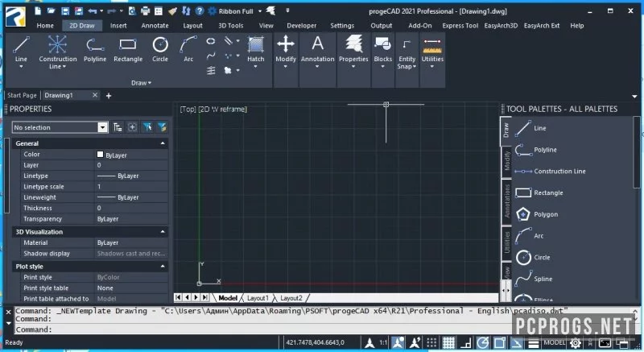Click the small spline draw icon
Image resolution: width=644 pixels, height=352 pixels.
[211, 56]
